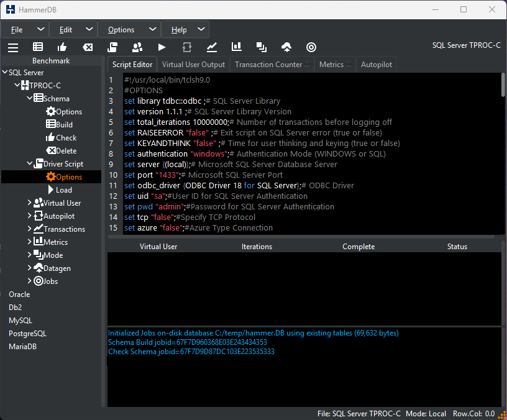Image resolution: width=507 pixels, height=420 pixels.
Task: Switch to the Autopilot tab
Action: (x=377, y=65)
